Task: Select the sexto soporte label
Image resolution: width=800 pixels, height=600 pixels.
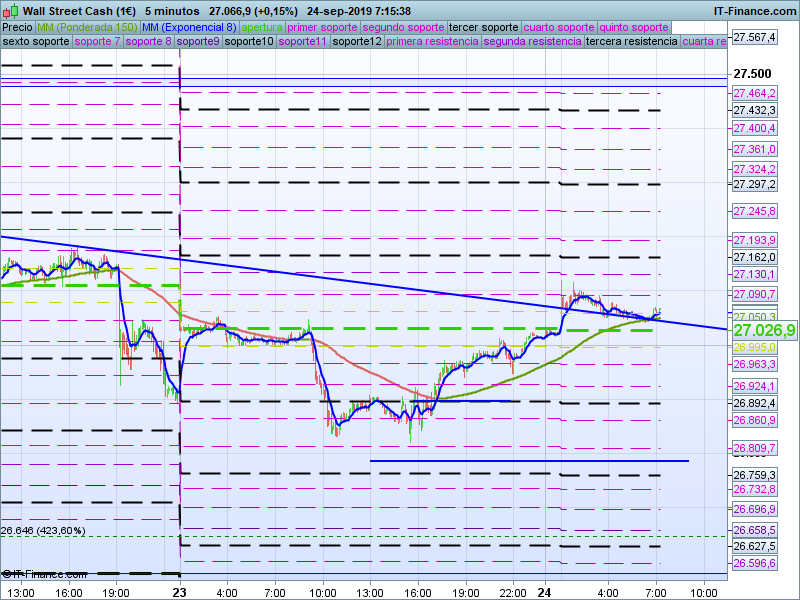Action: click(x=36, y=42)
